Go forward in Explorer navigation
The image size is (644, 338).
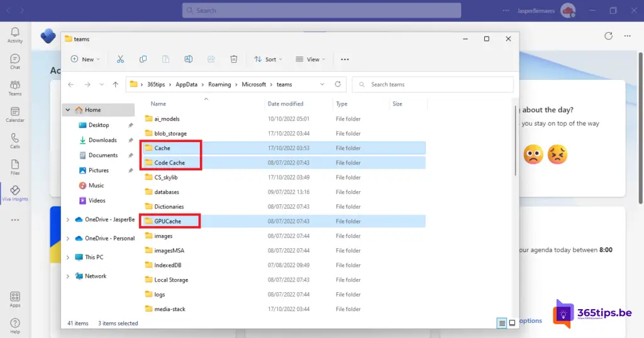coord(87,84)
